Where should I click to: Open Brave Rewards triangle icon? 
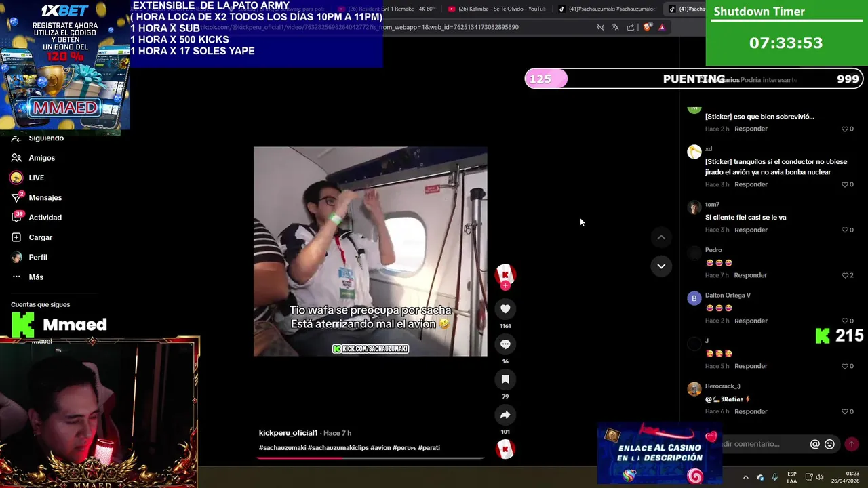tap(662, 27)
